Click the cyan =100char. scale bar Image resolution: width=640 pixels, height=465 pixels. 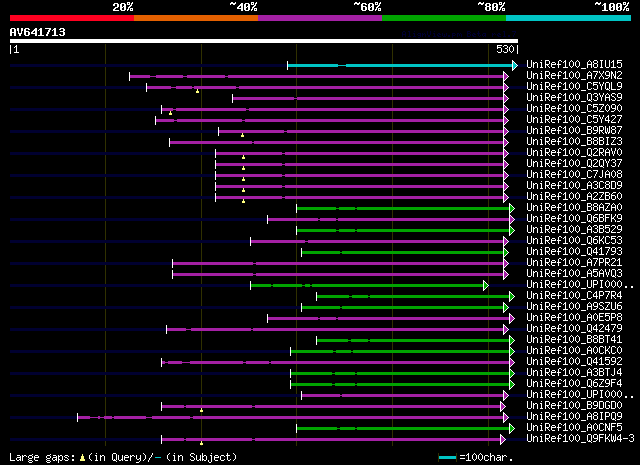tap(447, 458)
